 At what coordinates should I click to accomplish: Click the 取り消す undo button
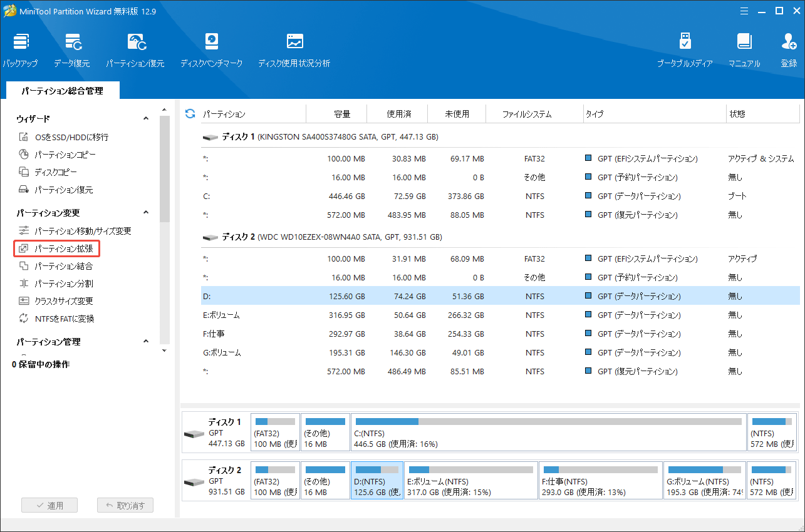click(x=125, y=506)
